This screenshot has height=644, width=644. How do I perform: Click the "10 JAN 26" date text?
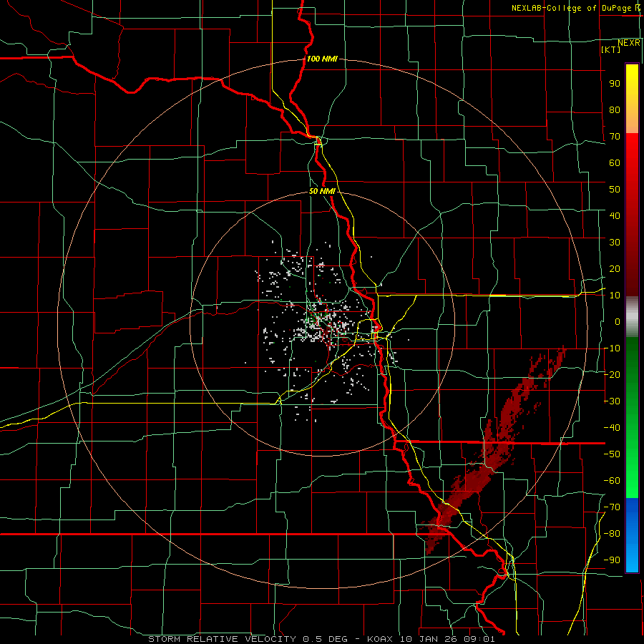[429, 639]
